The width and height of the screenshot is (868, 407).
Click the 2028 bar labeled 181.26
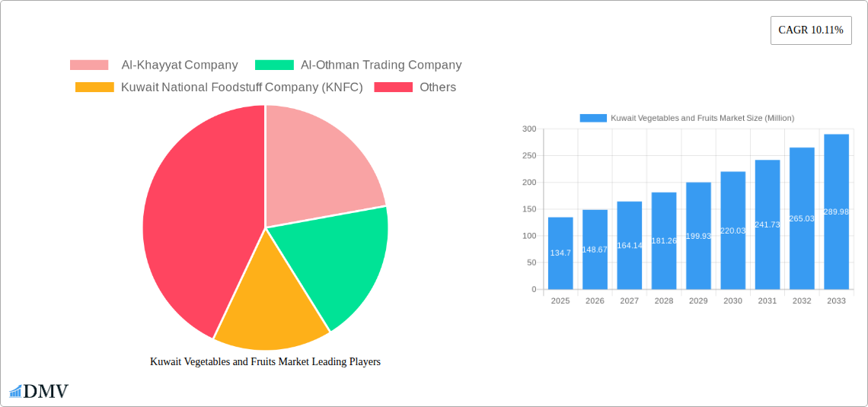[x=664, y=240]
